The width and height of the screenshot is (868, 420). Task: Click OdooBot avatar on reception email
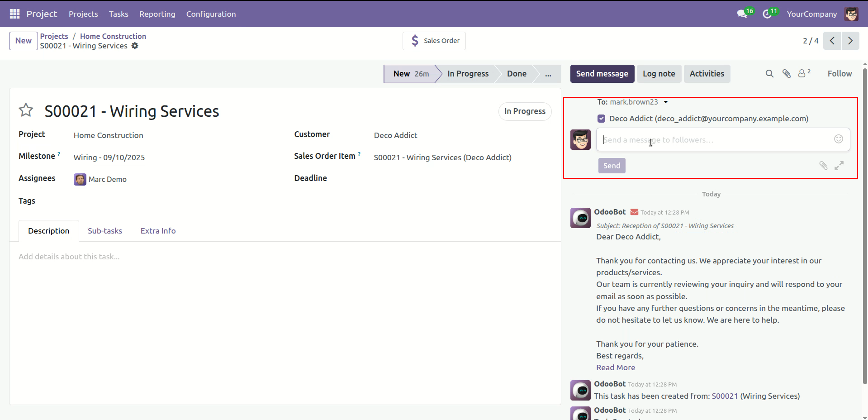point(580,218)
